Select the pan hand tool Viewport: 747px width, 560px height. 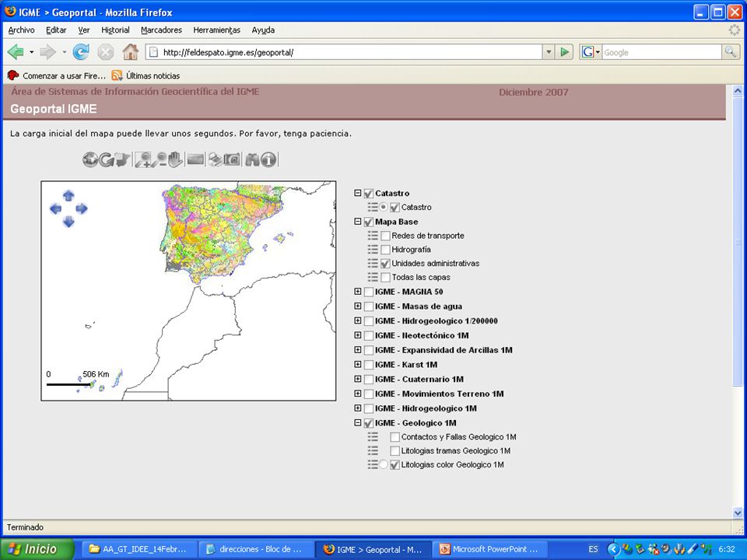click(x=175, y=159)
